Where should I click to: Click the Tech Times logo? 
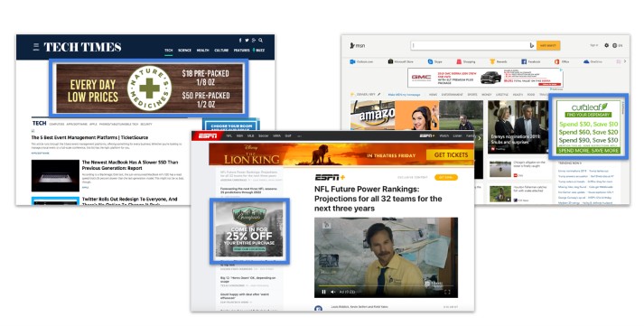tap(82, 47)
